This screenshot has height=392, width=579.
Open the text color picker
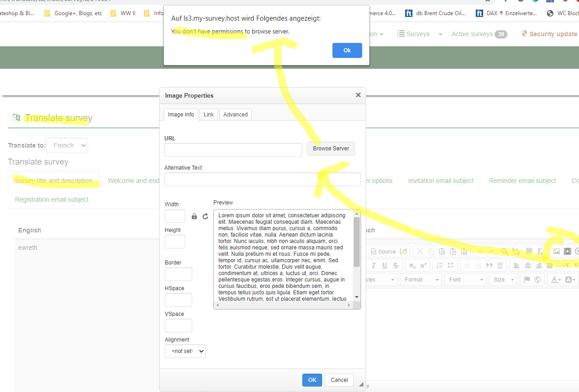(x=556, y=280)
